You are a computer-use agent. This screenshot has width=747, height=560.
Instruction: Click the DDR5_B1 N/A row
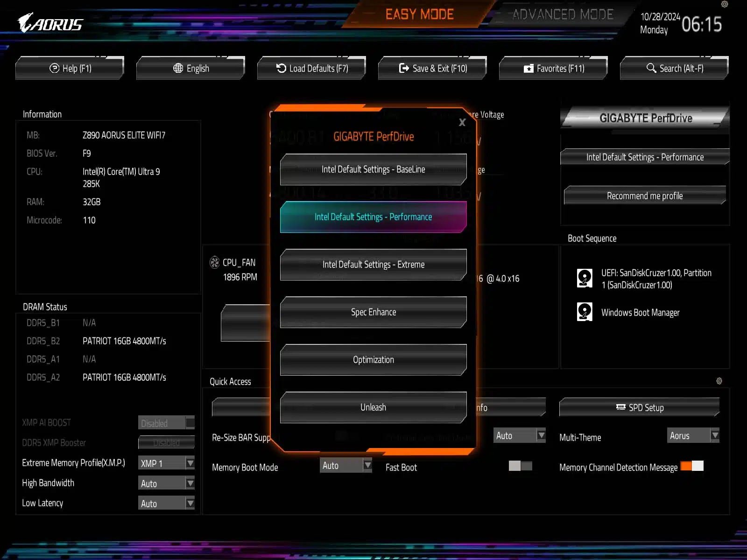tap(62, 323)
